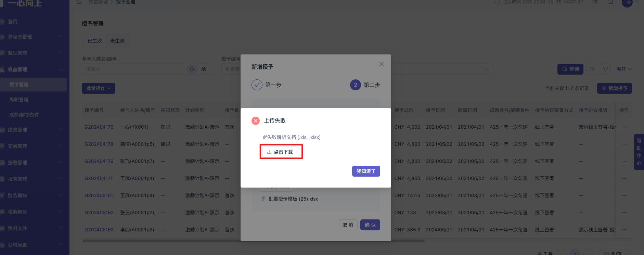Open more actions for row G2024041711
The image size is (644, 255).
(624, 178)
